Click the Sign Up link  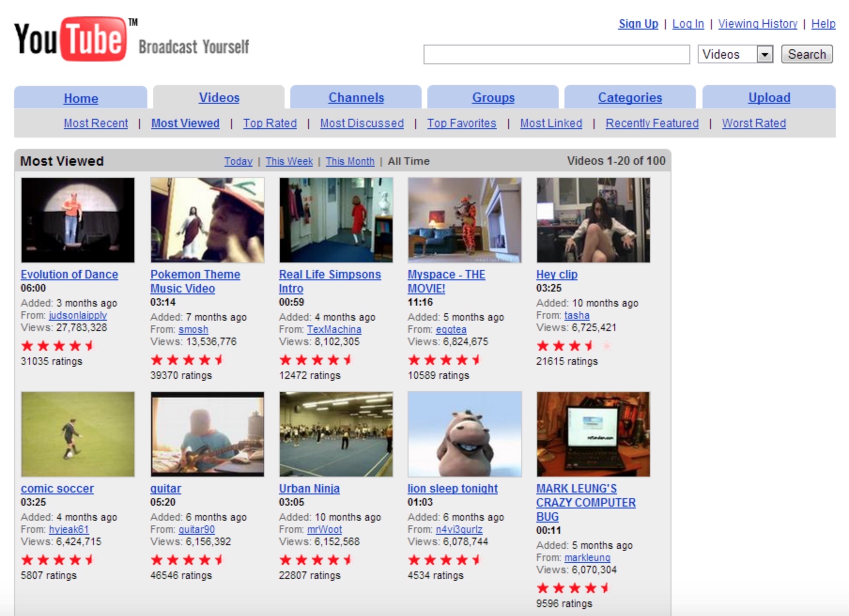click(x=638, y=23)
